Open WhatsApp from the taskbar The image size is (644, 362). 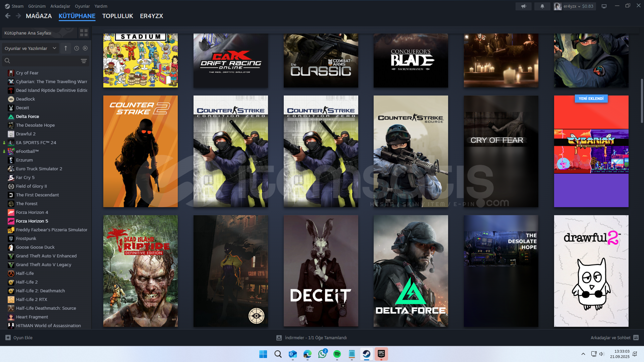pos(322,354)
